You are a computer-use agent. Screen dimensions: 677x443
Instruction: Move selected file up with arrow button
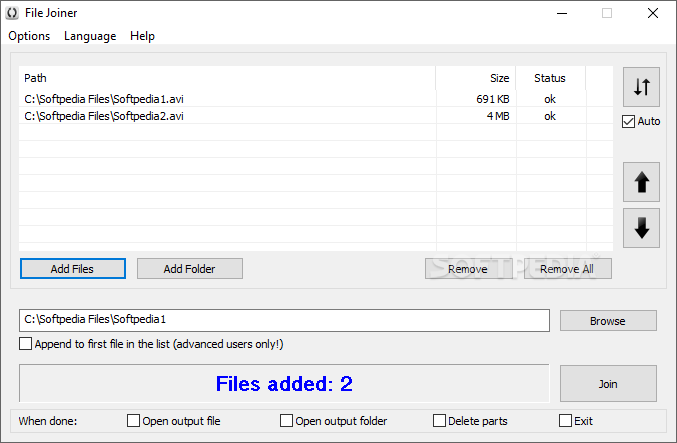point(641,182)
